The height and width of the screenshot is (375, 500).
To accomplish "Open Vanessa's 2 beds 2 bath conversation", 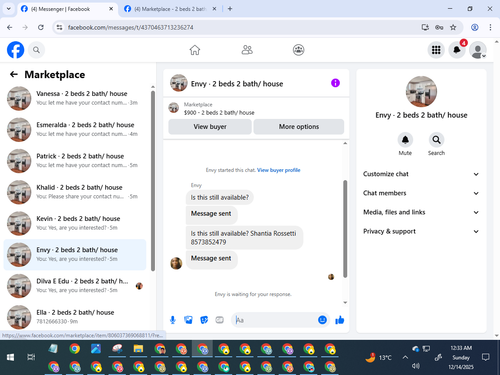I will pyautogui.click(x=75, y=98).
